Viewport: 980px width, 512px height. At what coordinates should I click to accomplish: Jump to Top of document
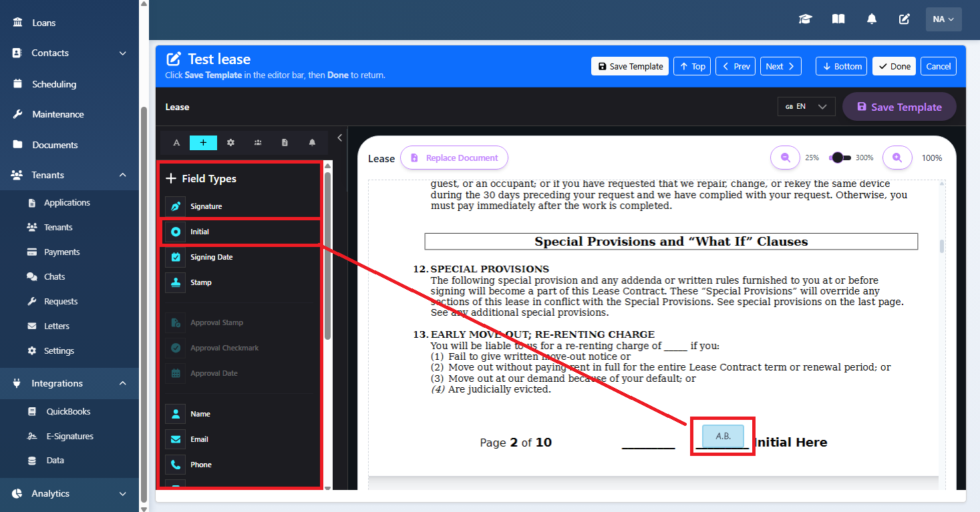pyautogui.click(x=692, y=66)
